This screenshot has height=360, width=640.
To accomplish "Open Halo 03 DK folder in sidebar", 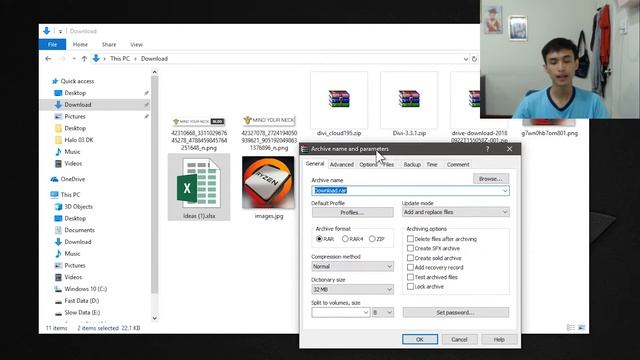I will (x=79, y=140).
